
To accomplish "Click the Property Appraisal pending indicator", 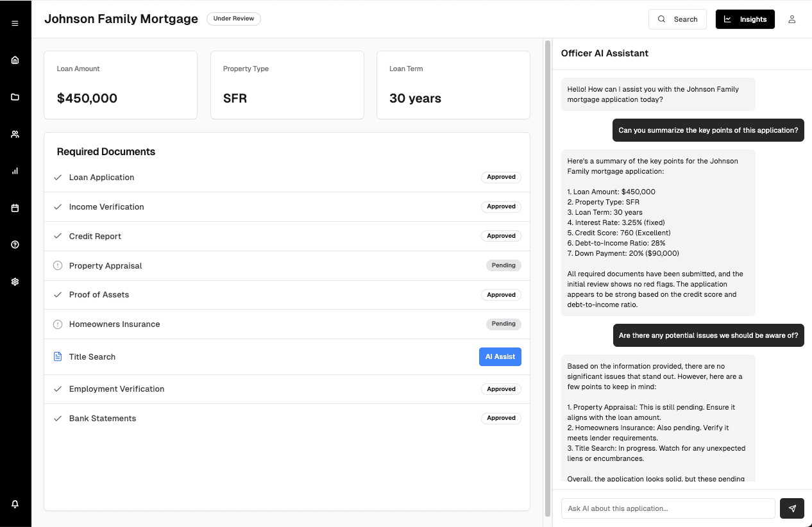I will [x=57, y=265].
